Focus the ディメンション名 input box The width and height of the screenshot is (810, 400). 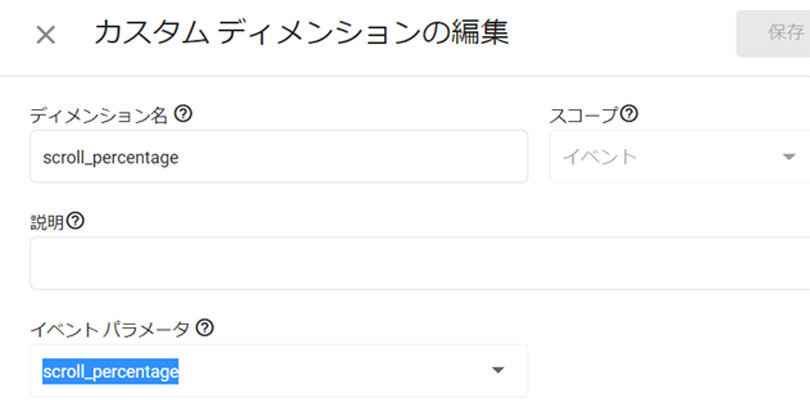(279, 157)
